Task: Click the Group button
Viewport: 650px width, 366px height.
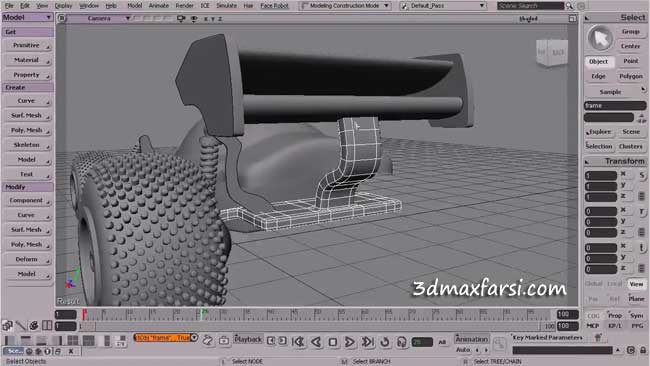Action: click(631, 32)
